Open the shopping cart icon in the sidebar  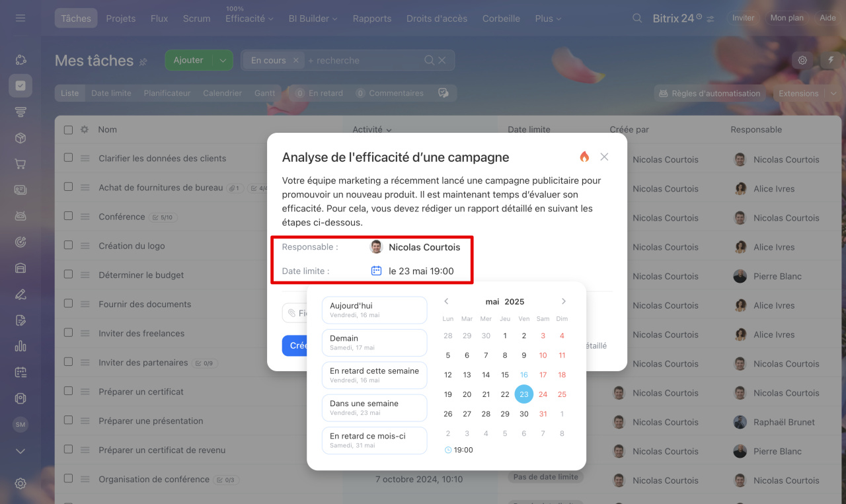pyautogui.click(x=20, y=164)
